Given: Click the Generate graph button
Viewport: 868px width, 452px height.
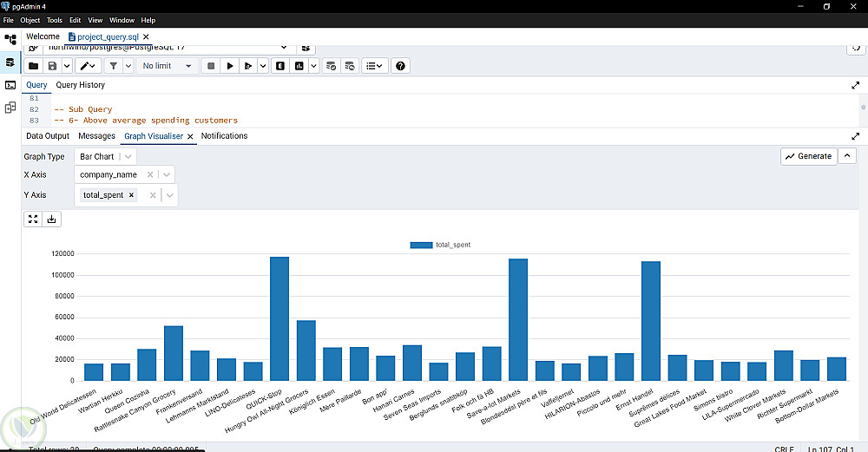Looking at the screenshot, I should pos(809,156).
